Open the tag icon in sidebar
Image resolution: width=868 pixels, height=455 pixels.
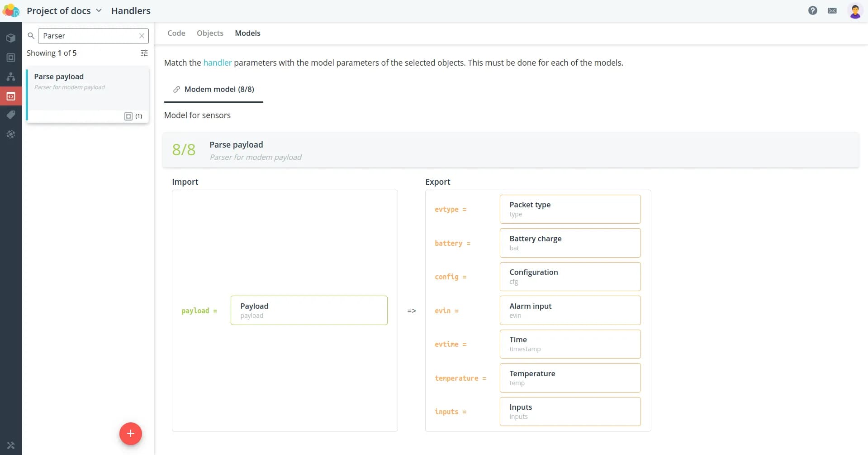11,115
